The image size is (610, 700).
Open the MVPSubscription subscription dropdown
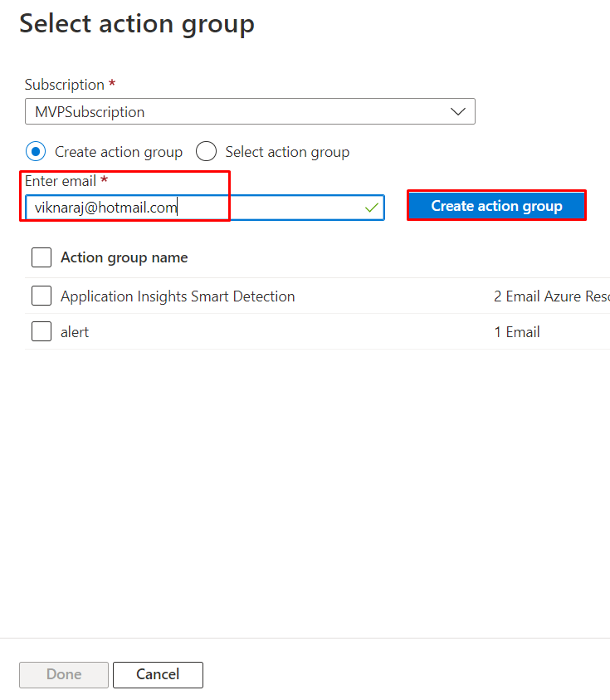[x=249, y=110]
